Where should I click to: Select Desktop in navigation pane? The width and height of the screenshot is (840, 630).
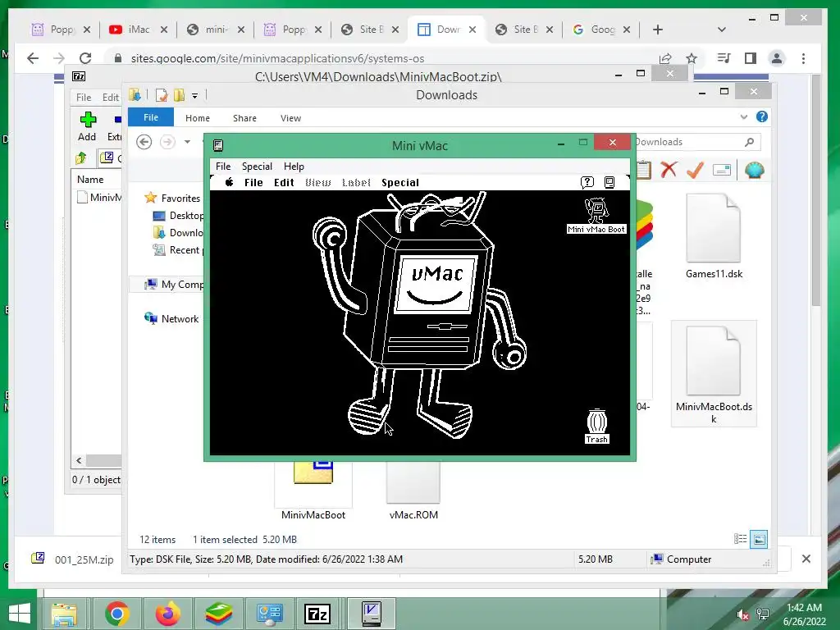[178, 216]
